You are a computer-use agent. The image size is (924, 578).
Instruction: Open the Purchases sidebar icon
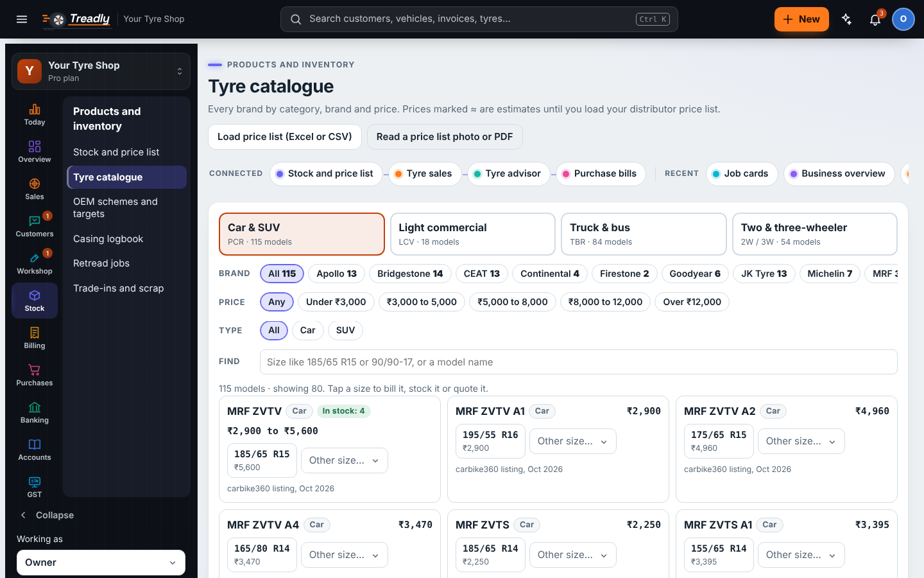tap(35, 375)
